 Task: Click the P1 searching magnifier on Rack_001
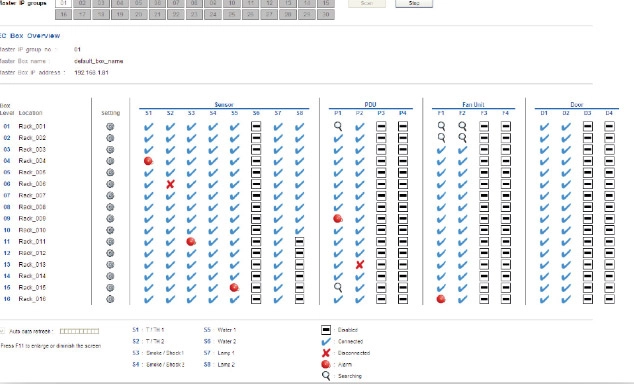[x=338, y=127]
